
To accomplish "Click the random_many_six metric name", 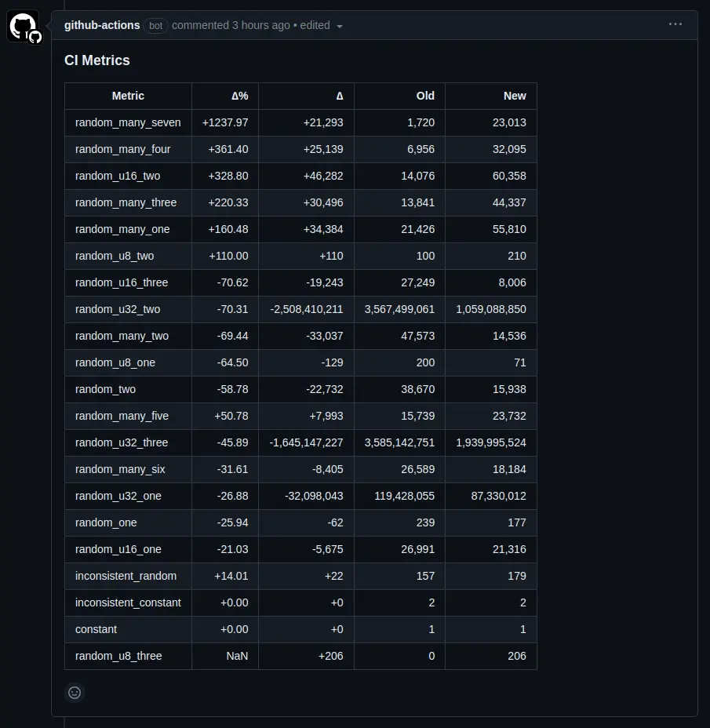I will click(x=120, y=469).
